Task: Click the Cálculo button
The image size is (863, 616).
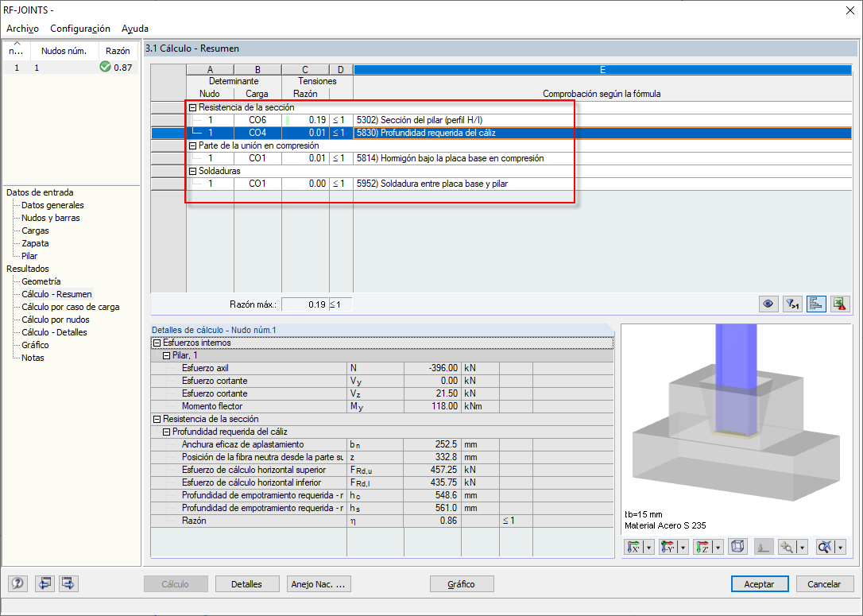Action: [176, 584]
